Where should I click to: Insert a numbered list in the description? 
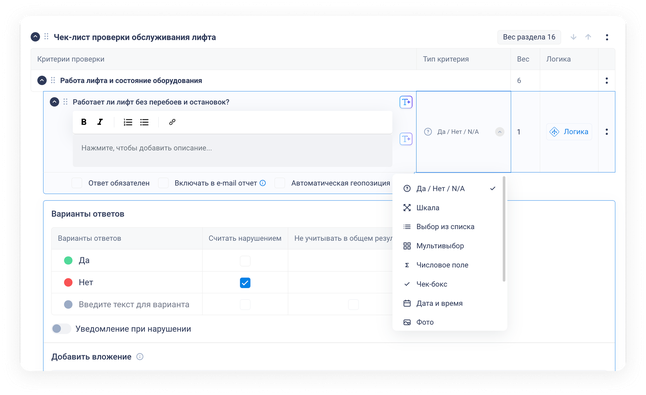click(128, 122)
